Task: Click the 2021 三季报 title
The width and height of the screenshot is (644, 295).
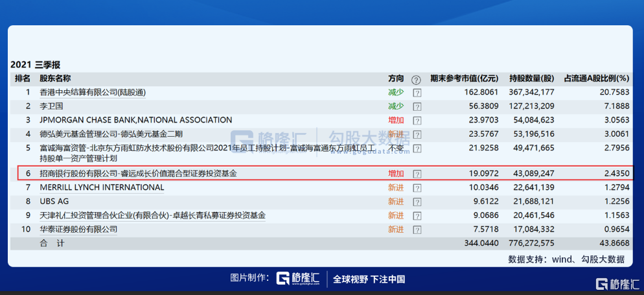Action: pos(36,65)
